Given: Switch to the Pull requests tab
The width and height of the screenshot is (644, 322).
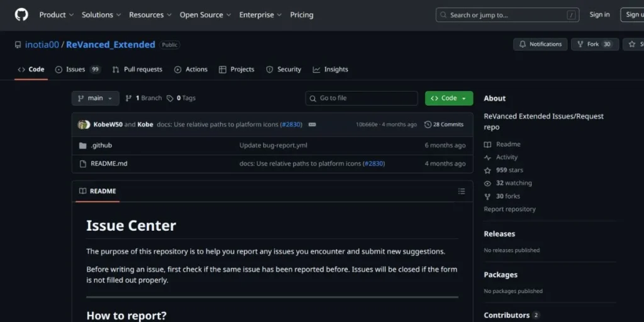Looking at the screenshot, I should [137, 69].
